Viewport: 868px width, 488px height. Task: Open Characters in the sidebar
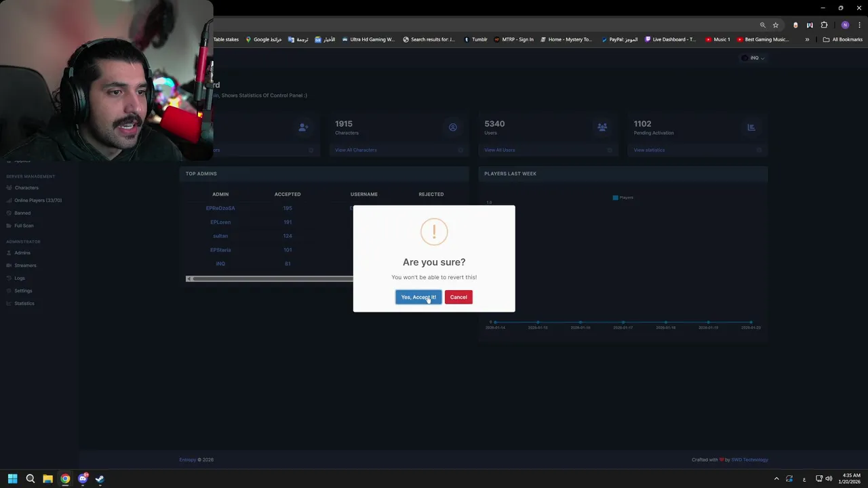(x=26, y=188)
